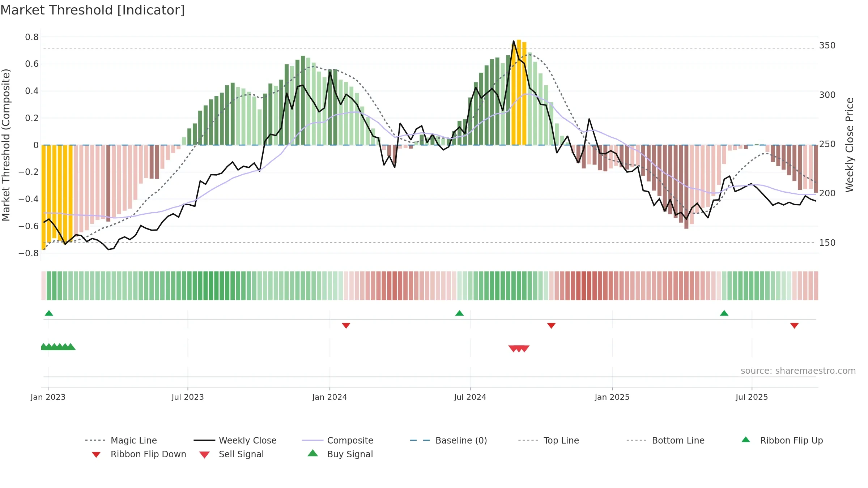This screenshot has height=488, width=868.
Task: Click the 0.6 left axis tick
Action: (x=32, y=64)
